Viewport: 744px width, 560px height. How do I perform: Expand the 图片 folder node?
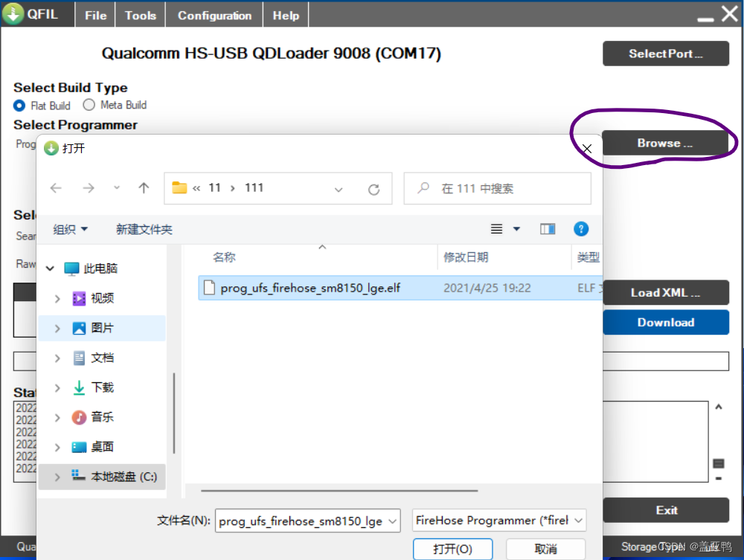57,328
